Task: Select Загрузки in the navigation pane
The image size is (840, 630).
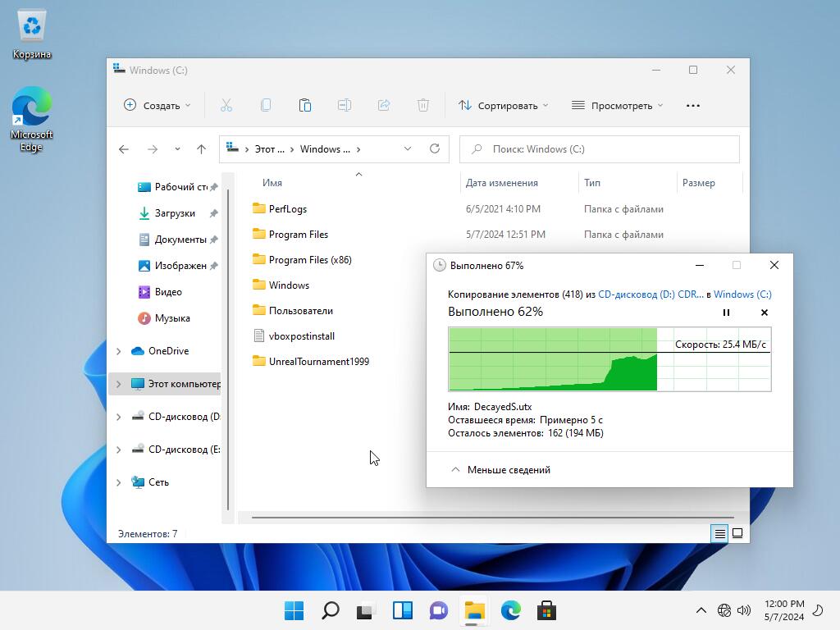Action: click(174, 213)
